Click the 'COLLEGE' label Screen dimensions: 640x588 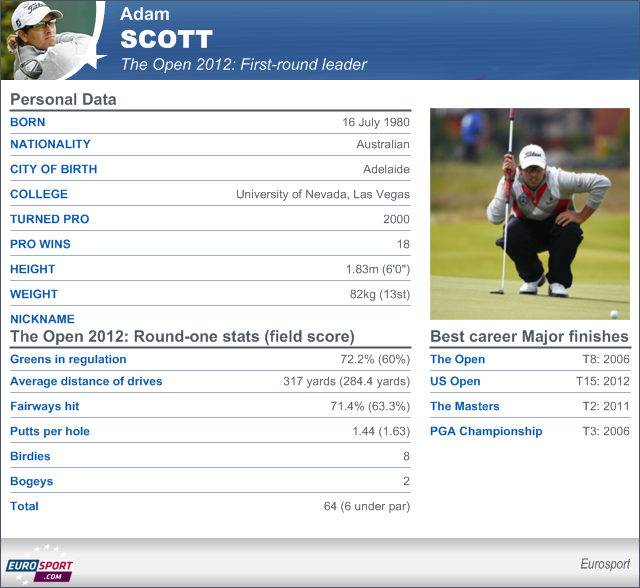click(x=39, y=194)
